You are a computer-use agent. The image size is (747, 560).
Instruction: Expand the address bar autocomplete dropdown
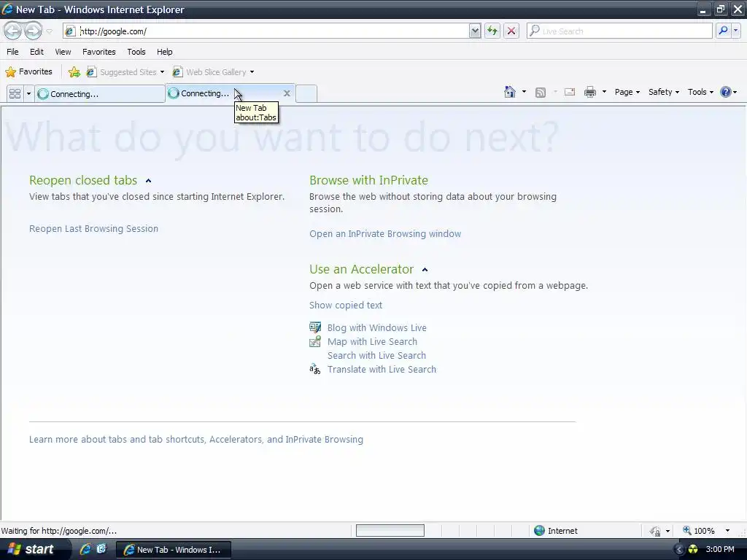(475, 31)
